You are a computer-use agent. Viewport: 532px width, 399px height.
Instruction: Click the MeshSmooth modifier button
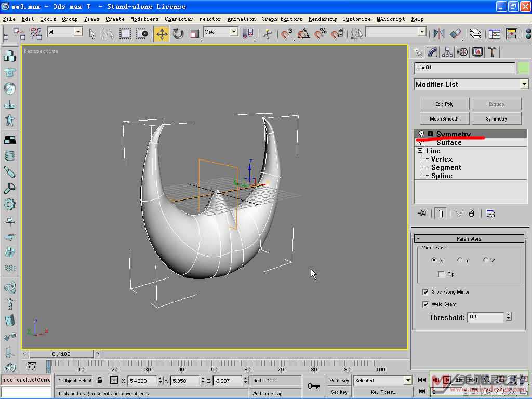(445, 119)
